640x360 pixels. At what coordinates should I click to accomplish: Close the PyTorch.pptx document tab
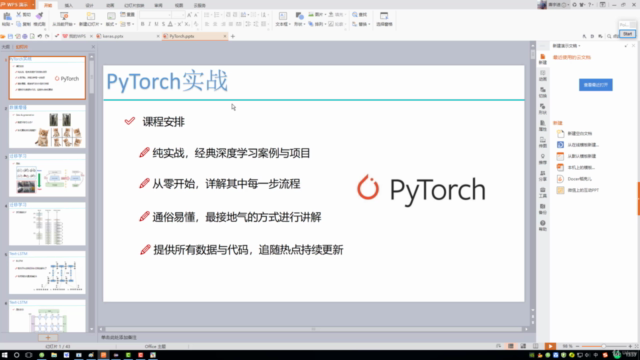pos(224,36)
